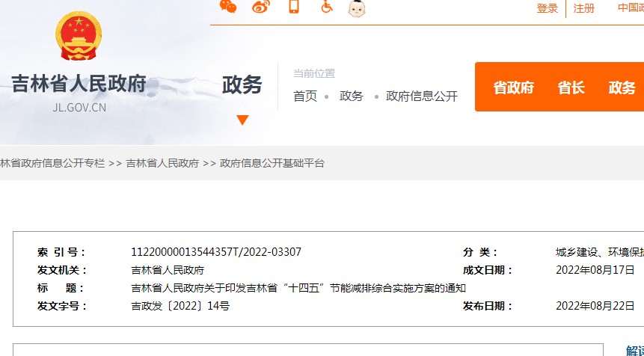This screenshot has height=356, width=644.
Task: Open 省长 in orange navigation bar
Action: 571,88
